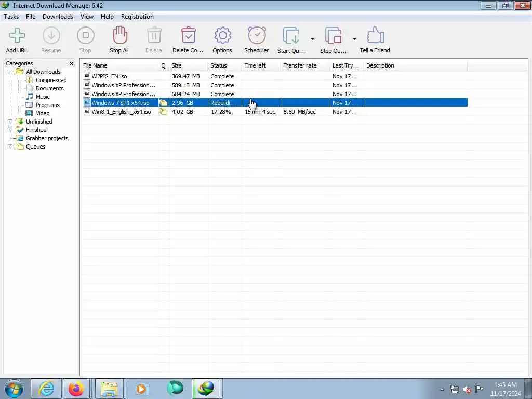Screen dimensions: 532x399
Task: Open the Stop Queue dropdown arrow
Action: [354, 39]
